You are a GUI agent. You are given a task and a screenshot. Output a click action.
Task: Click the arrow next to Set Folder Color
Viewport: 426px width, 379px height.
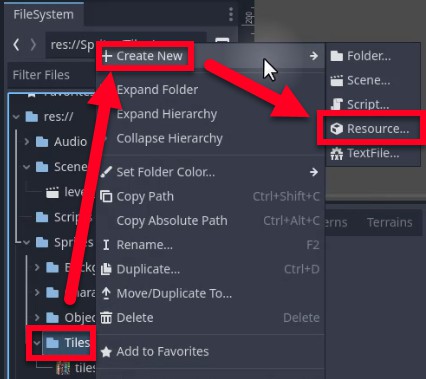[x=314, y=172]
